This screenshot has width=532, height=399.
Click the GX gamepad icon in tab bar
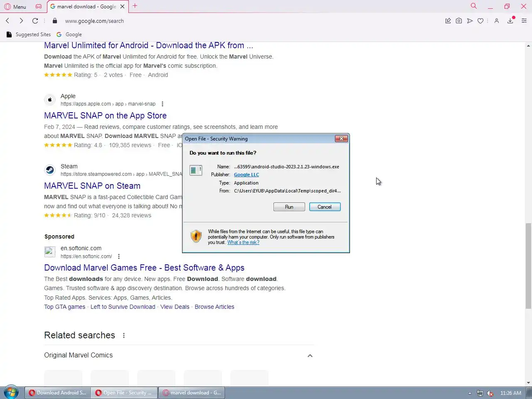pyautogui.click(x=38, y=6)
